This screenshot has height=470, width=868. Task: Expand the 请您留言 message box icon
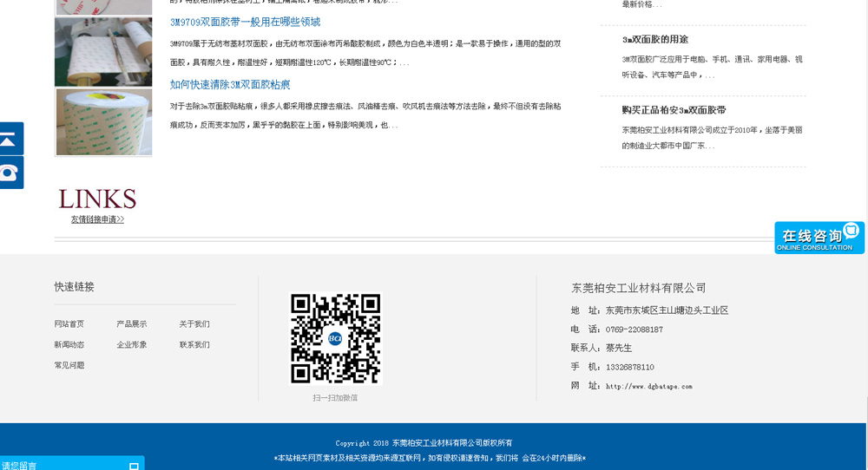point(134,467)
